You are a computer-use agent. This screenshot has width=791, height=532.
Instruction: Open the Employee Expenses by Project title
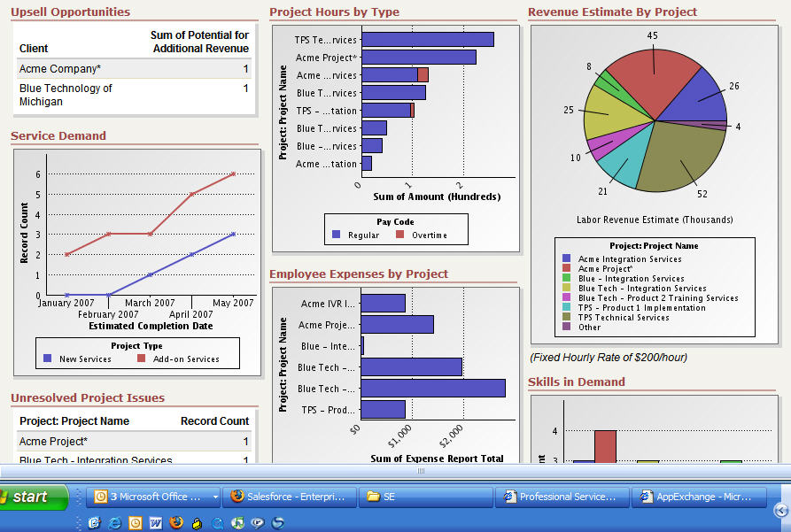359,274
